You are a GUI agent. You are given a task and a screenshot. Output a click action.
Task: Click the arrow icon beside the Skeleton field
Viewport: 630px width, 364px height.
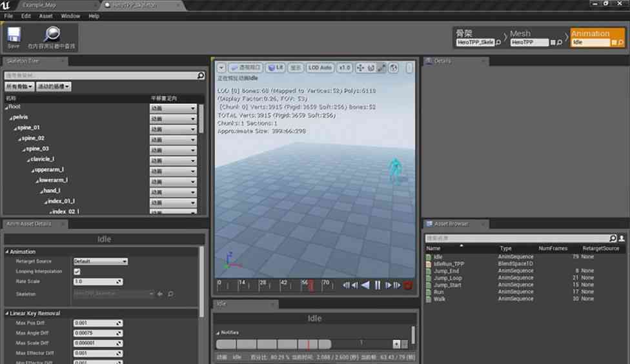(160, 294)
